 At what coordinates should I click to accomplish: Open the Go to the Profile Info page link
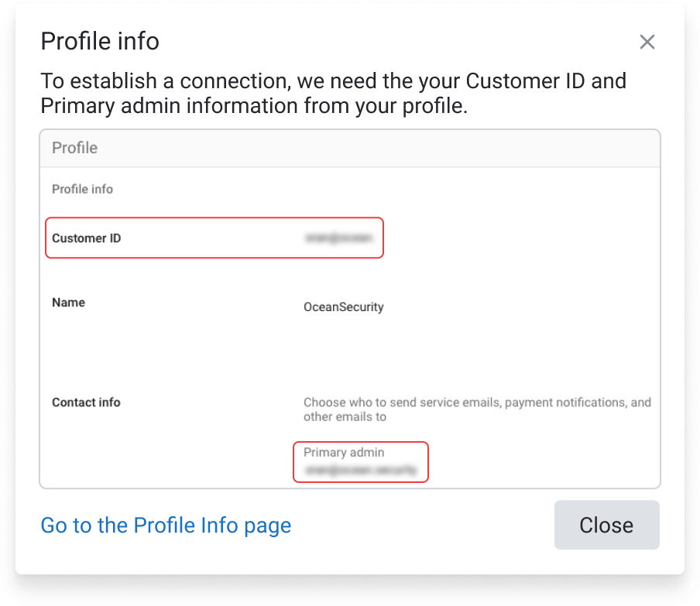point(166,526)
